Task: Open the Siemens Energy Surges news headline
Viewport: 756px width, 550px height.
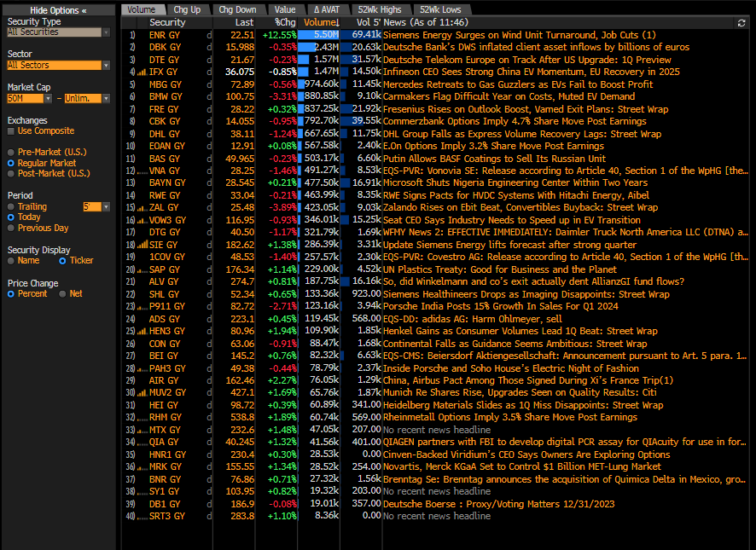Action: pyautogui.click(x=519, y=35)
